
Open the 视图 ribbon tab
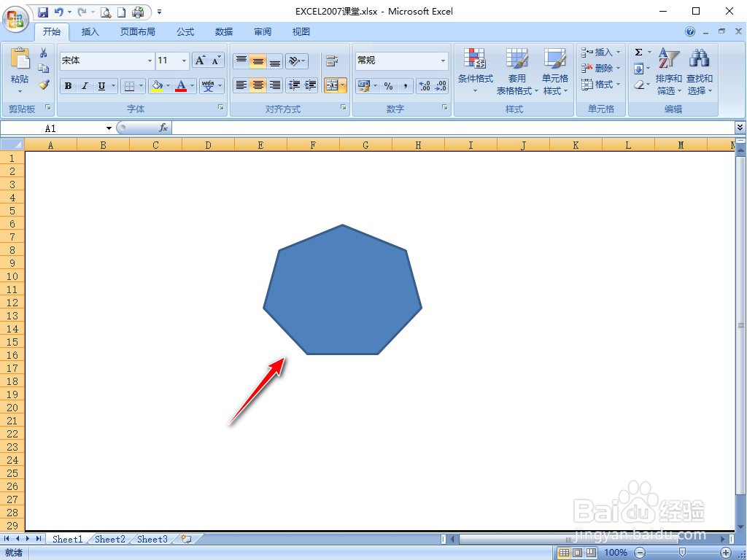(x=300, y=31)
